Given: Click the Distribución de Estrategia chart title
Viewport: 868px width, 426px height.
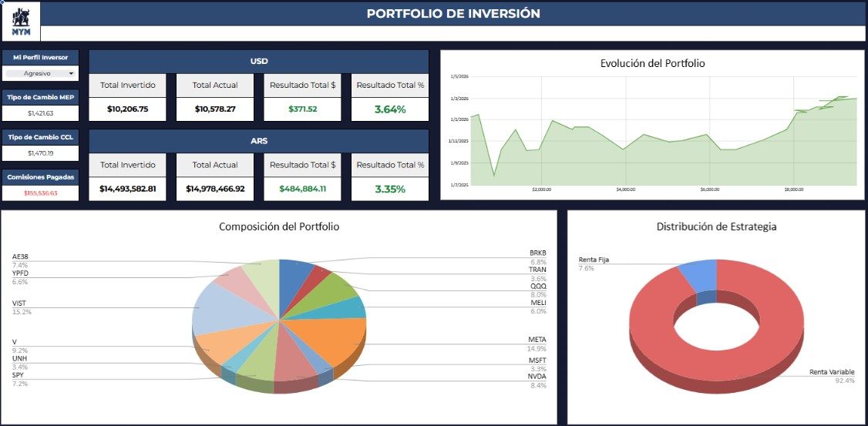Looking at the screenshot, I should (x=716, y=226).
